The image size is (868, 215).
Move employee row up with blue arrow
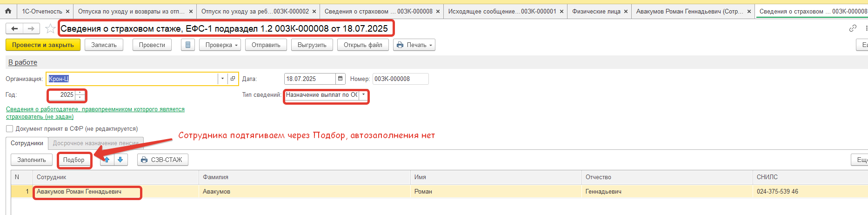point(107,160)
